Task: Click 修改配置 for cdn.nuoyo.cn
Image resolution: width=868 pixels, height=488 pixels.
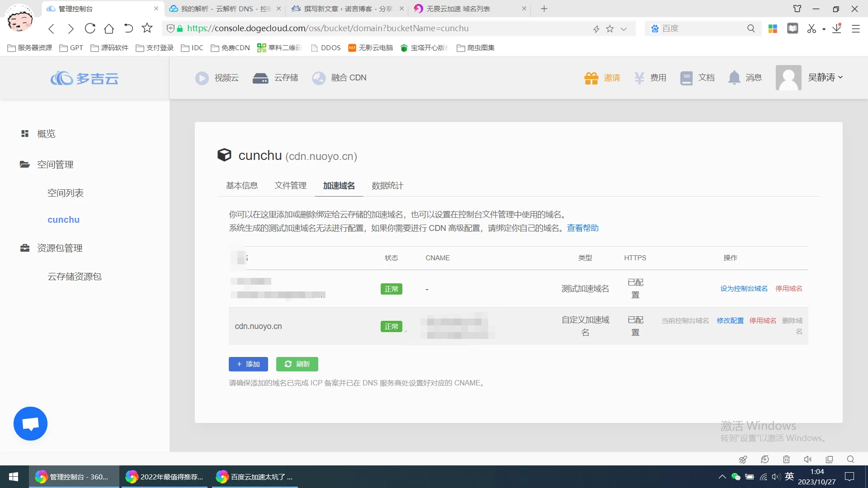Action: click(x=730, y=321)
